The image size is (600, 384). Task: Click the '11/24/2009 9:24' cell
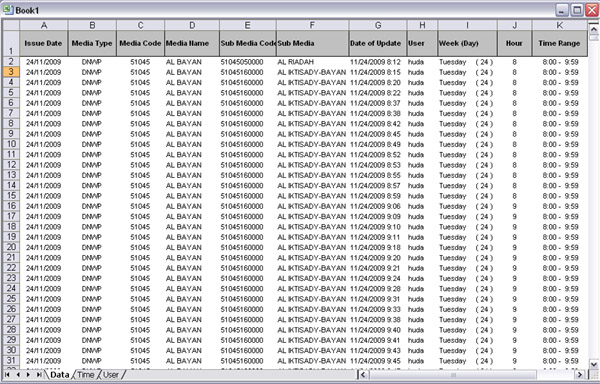pos(378,278)
